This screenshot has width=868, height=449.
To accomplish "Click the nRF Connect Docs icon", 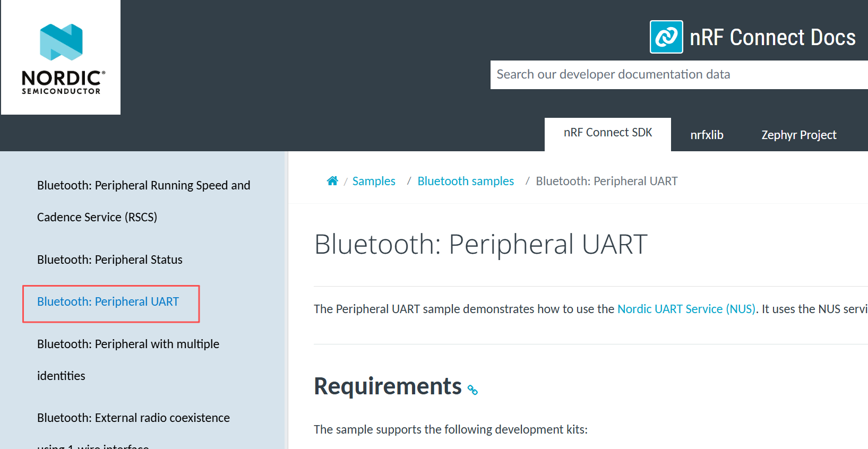I will [666, 37].
